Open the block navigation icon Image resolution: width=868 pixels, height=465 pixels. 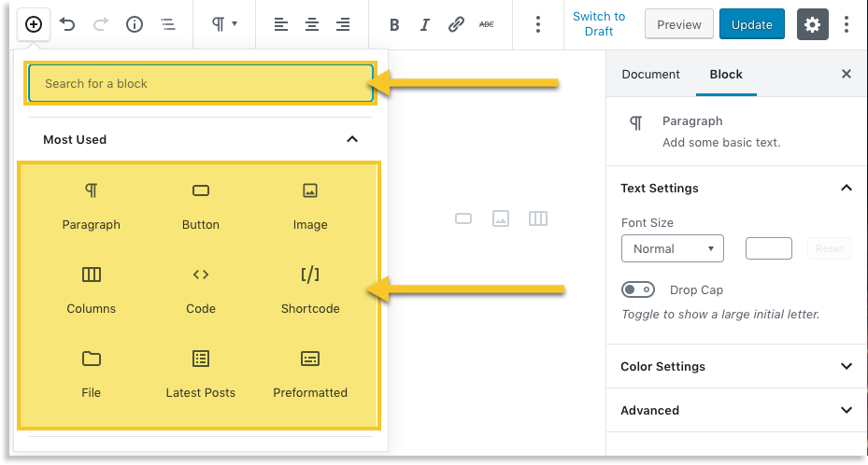coord(167,24)
